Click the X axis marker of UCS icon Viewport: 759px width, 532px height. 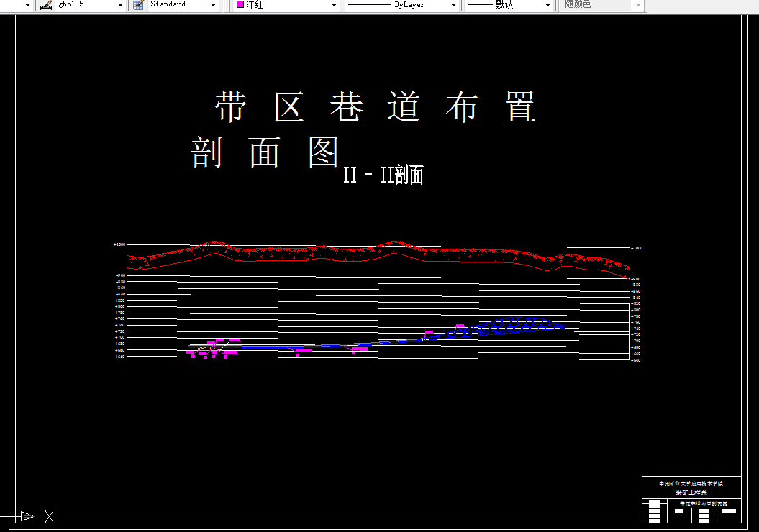click(49, 516)
